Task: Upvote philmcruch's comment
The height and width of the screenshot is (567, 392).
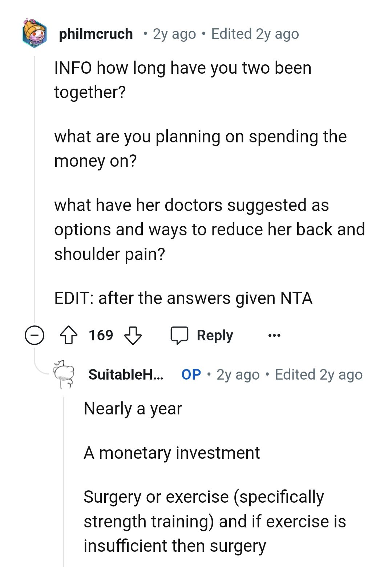Action: point(69,335)
